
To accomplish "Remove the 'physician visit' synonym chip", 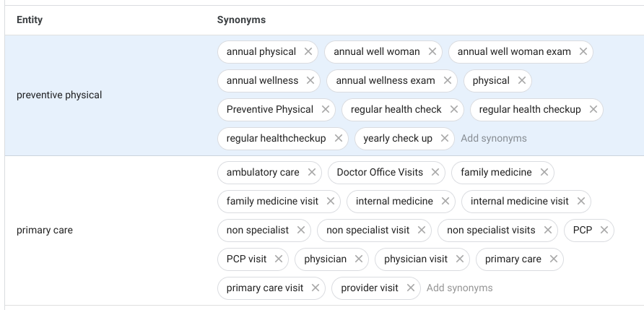I will tap(460, 259).
